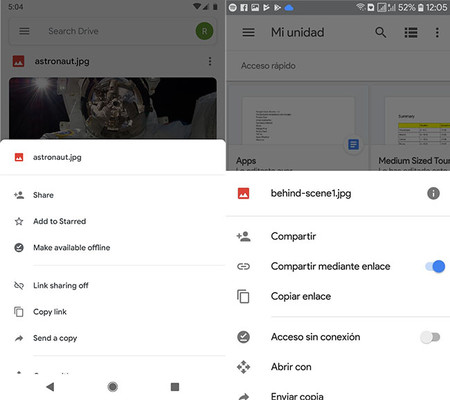Open astronaut.jpg image preview thumbnail
The image size is (450, 400).
point(113,108)
